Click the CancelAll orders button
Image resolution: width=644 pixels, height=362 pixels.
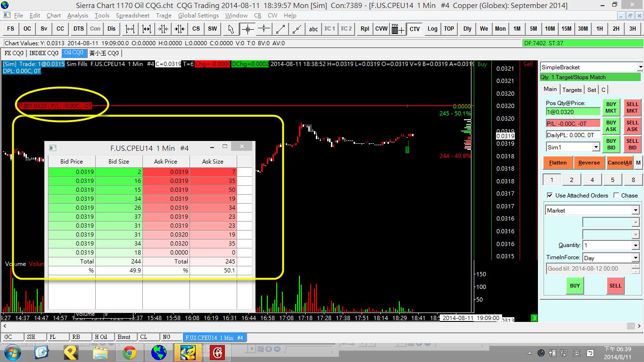tap(619, 163)
